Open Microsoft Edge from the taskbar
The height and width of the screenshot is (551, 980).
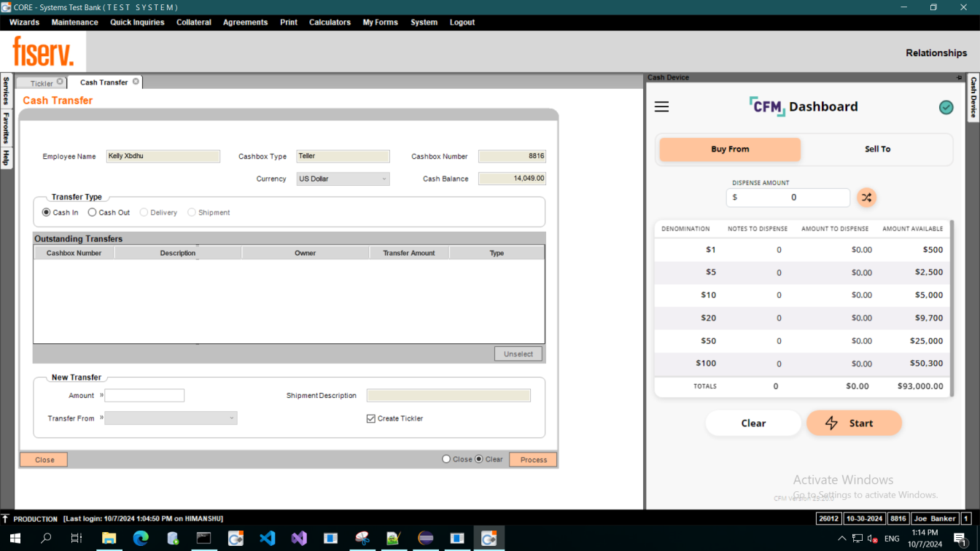coord(141,539)
